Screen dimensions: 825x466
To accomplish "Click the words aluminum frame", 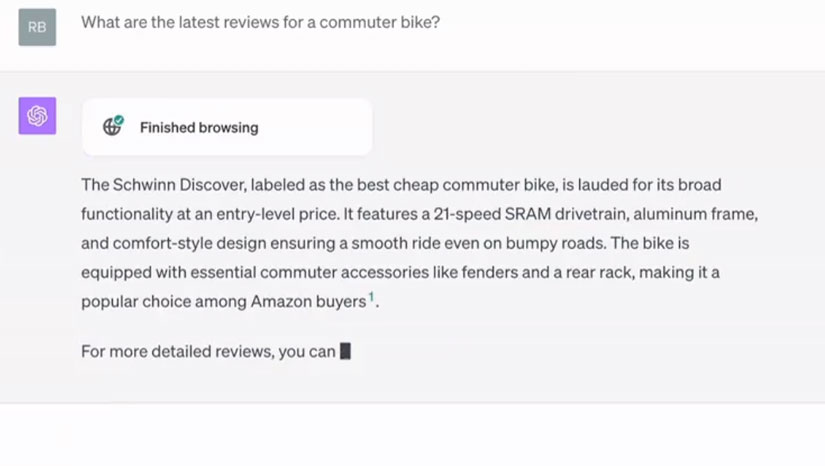I will (x=714, y=214).
